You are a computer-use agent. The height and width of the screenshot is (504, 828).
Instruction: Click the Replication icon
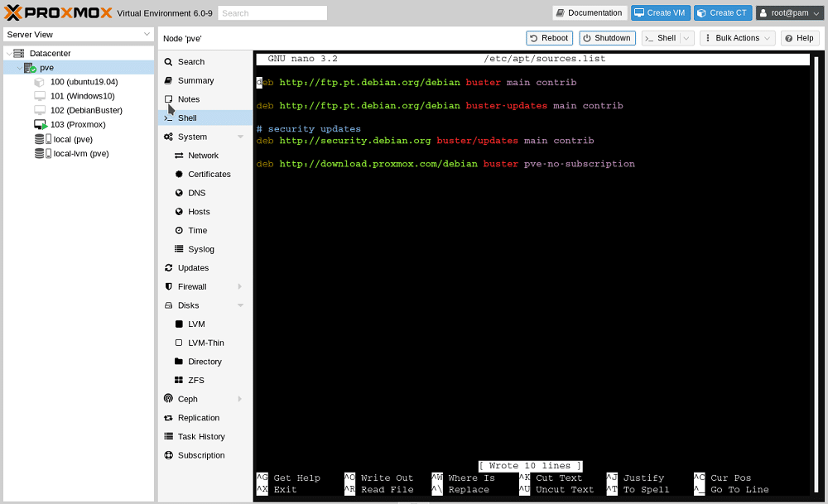[168, 418]
